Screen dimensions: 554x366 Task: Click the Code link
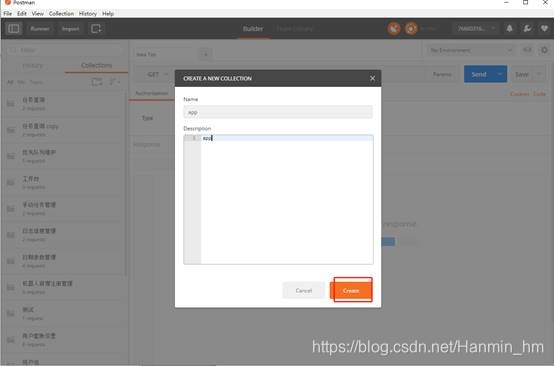pos(539,94)
